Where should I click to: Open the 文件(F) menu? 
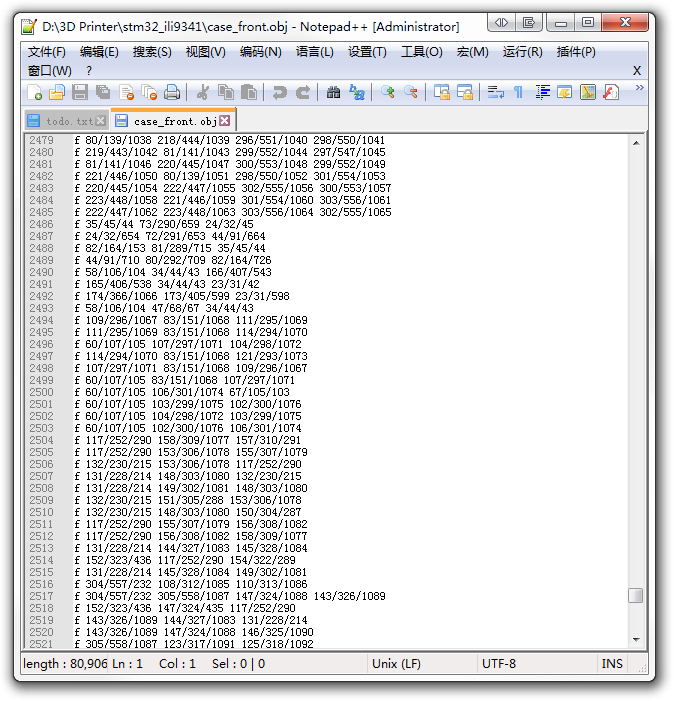[46, 52]
